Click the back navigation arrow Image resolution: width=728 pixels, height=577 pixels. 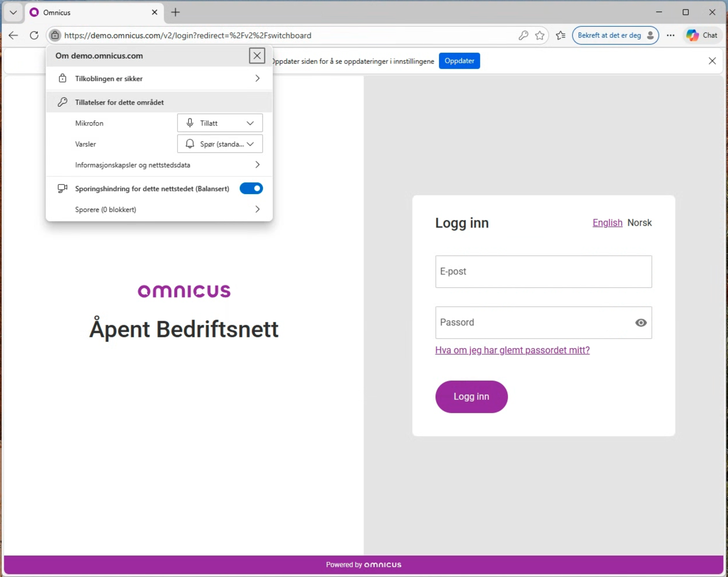point(13,35)
